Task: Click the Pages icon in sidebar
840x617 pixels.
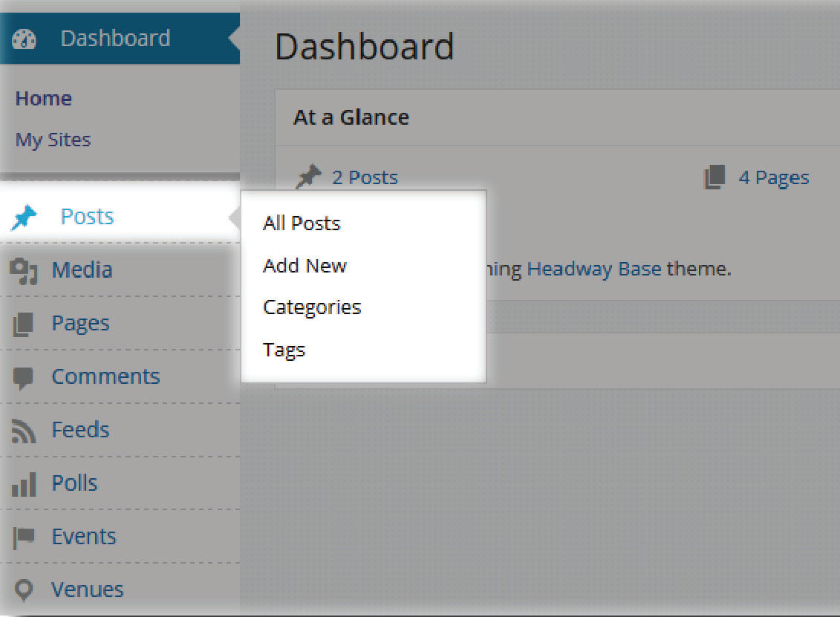Action: 24,324
